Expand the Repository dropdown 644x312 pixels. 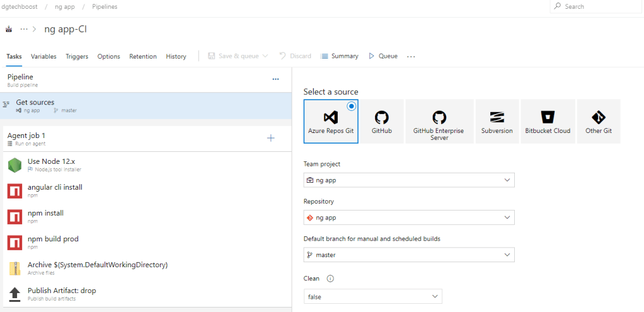pyautogui.click(x=409, y=217)
